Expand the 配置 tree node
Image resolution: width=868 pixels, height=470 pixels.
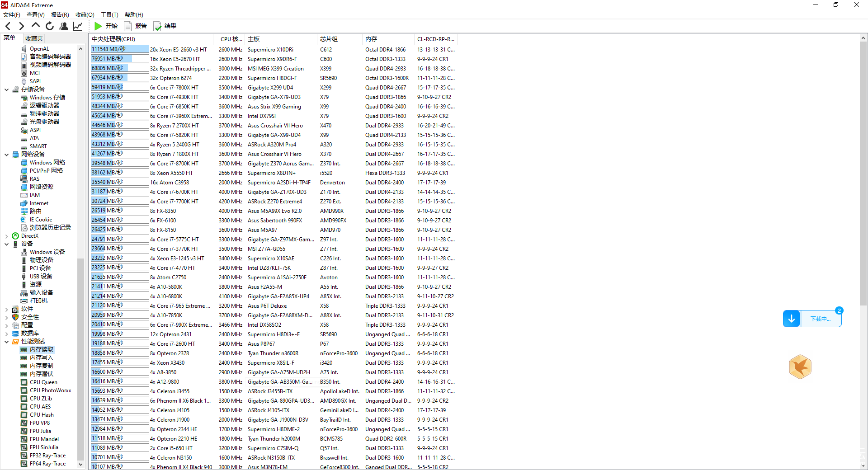6,325
